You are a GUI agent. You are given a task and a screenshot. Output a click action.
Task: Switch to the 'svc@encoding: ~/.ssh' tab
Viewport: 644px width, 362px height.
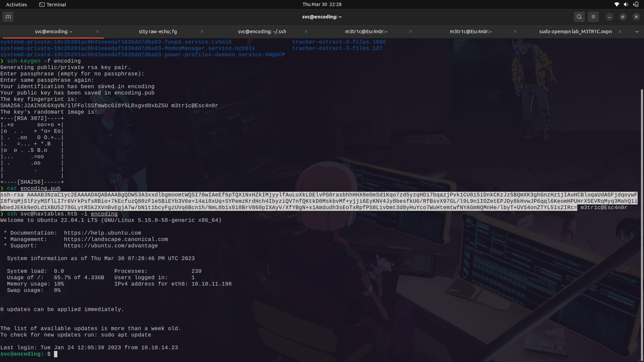(x=262, y=32)
